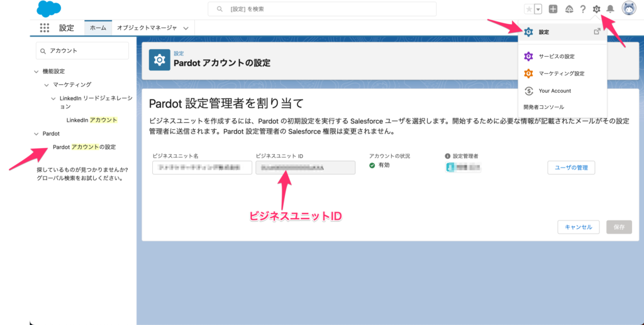
Task: Click the orange マーケティング設定 gear icon
Action: [x=528, y=74]
